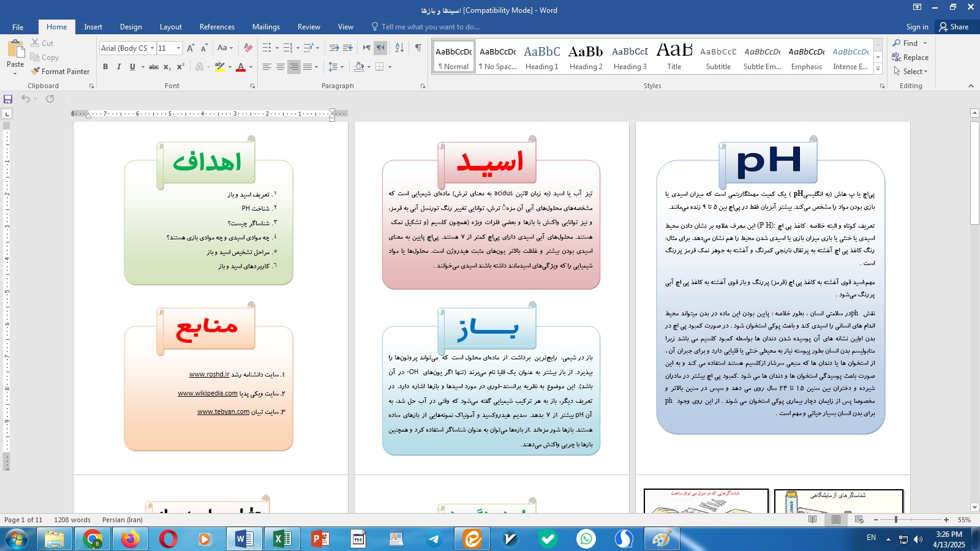Click the Increase Indent icon
980x551 pixels.
click(x=348, y=48)
